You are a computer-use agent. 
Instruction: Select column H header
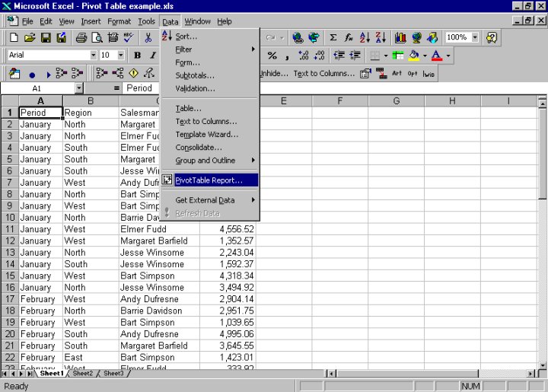pyautogui.click(x=452, y=101)
